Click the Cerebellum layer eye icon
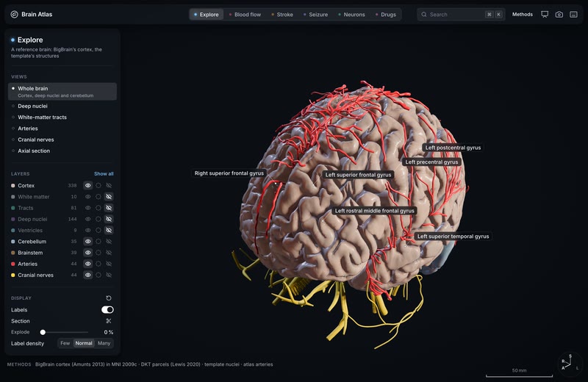Screen dimensions: 588x382 pyautogui.click(x=87, y=242)
